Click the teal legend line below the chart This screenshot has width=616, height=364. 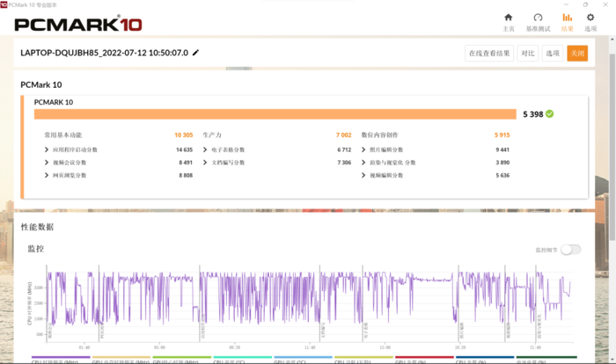242,357
